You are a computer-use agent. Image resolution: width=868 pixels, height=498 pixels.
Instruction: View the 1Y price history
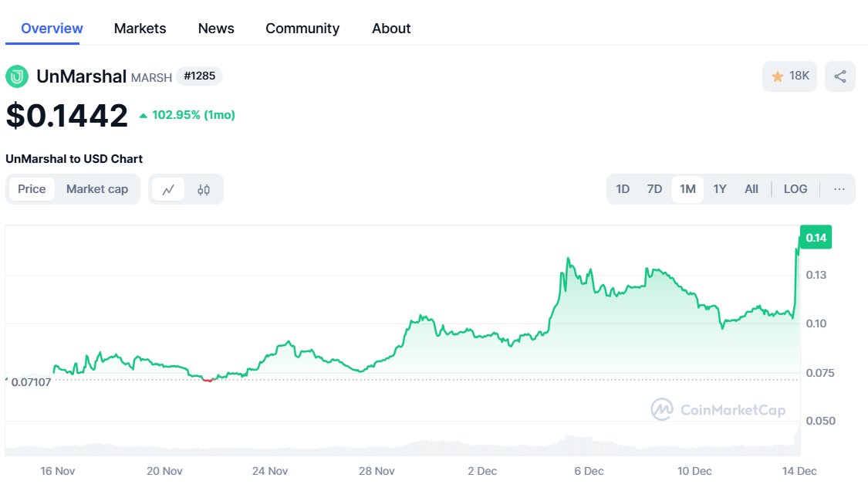coord(719,188)
